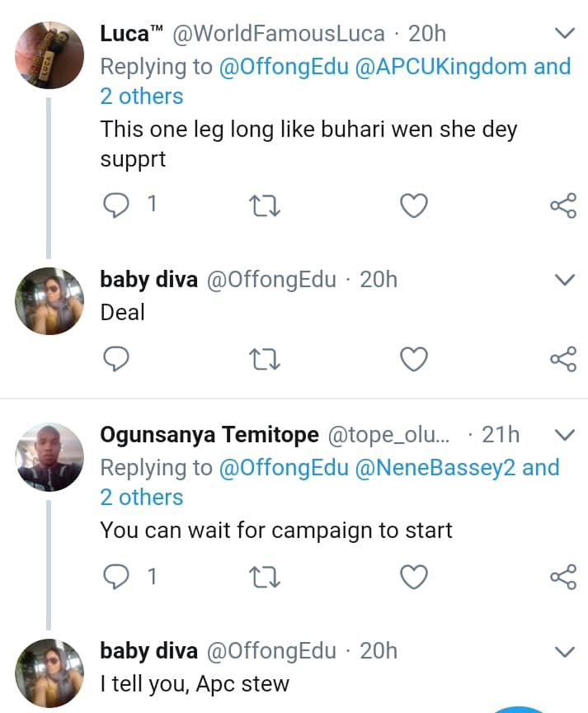Viewport: 588px width, 713px height.
Task: Open Ogunsanya Temitope's profile avatar
Action: click(49, 457)
